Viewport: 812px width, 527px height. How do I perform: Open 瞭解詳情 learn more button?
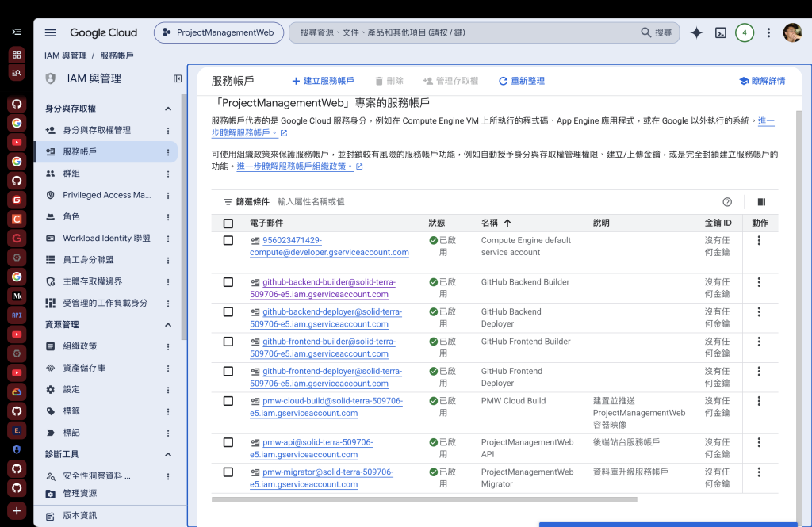click(x=762, y=81)
